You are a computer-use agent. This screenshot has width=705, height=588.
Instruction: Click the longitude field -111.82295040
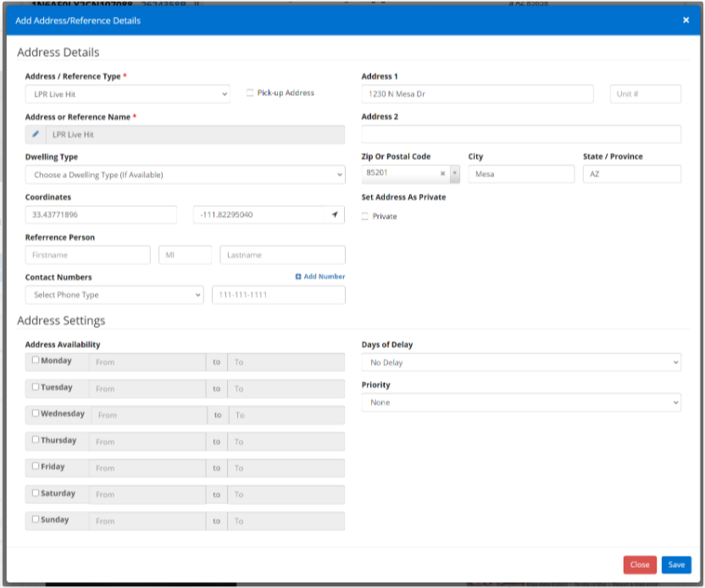pyautogui.click(x=259, y=214)
